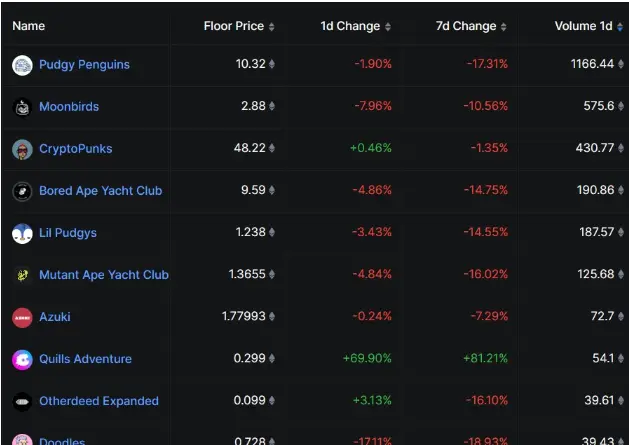Image resolution: width=629 pixels, height=445 pixels.
Task: Sort table by Floor Price arrows
Action: pos(272,27)
